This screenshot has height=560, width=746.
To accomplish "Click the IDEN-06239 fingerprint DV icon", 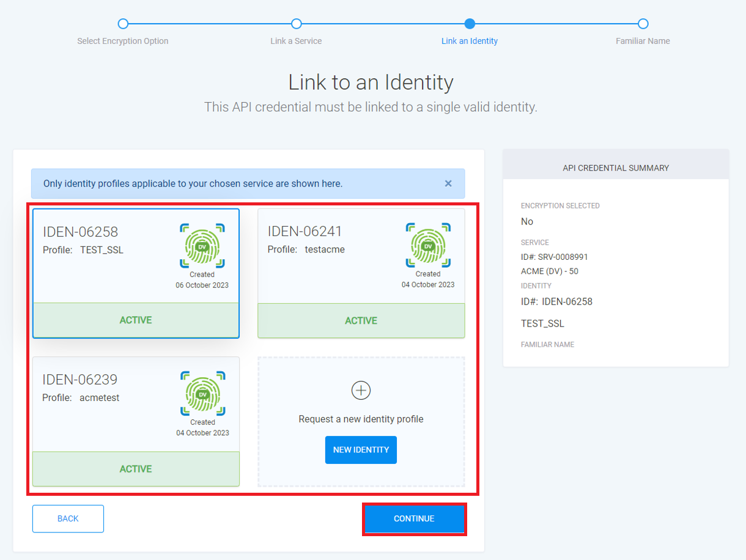I will 202,393.
